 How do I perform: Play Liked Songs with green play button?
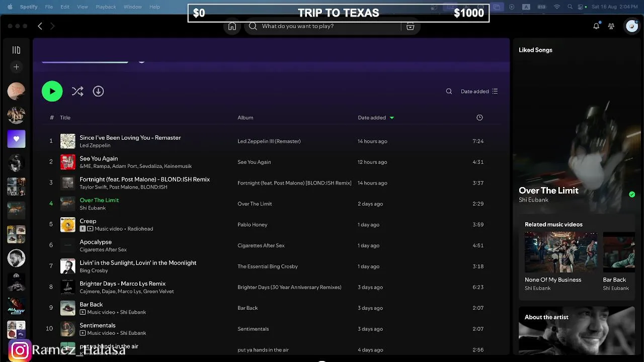(52, 92)
